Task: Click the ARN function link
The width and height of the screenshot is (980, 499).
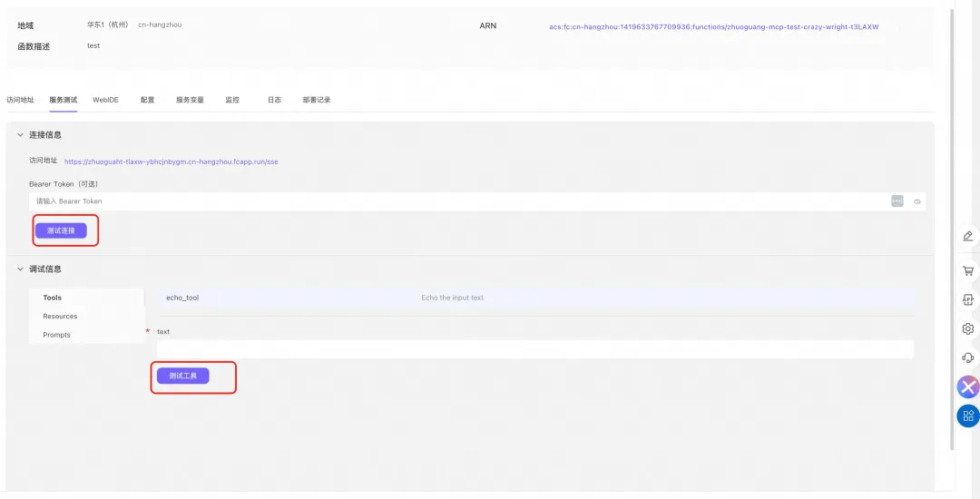Action: pos(714,27)
